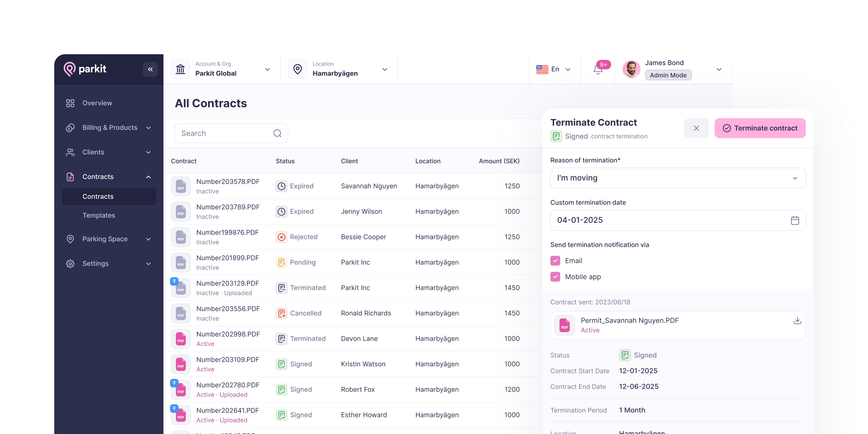This screenshot has width=868, height=434.
Task: Click the US flag language icon
Action: (542, 69)
